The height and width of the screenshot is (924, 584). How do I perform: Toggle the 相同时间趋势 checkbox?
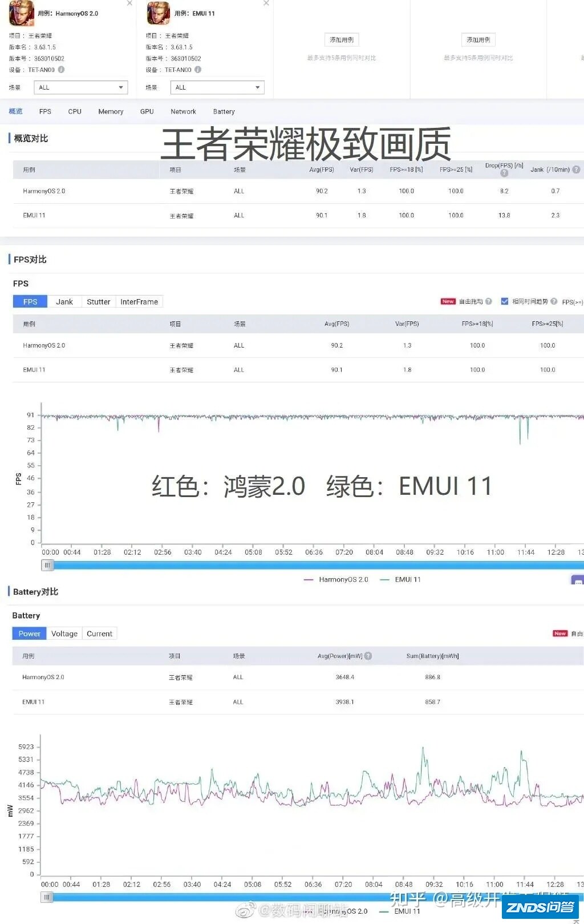[x=505, y=301]
